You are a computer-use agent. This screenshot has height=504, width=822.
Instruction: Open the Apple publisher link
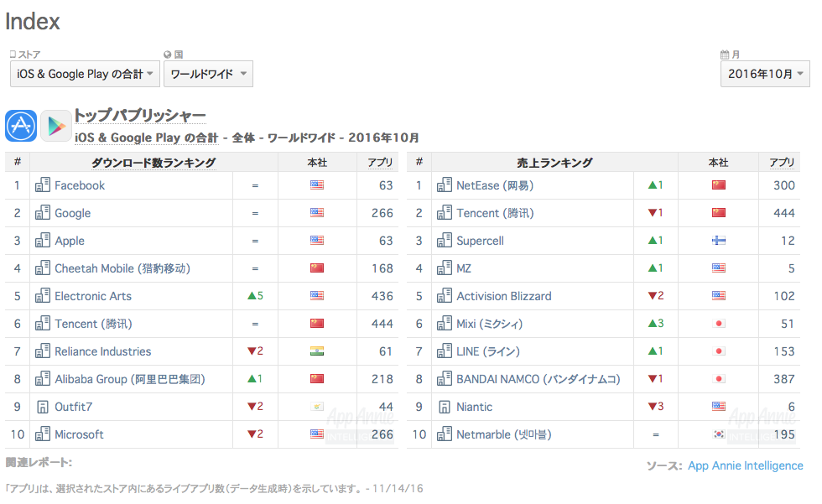(x=70, y=241)
